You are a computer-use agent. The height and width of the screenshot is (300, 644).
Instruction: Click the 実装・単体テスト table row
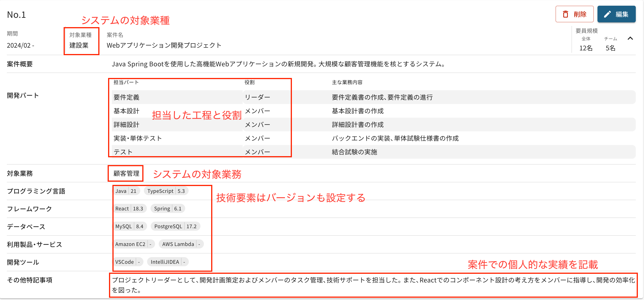click(138, 138)
